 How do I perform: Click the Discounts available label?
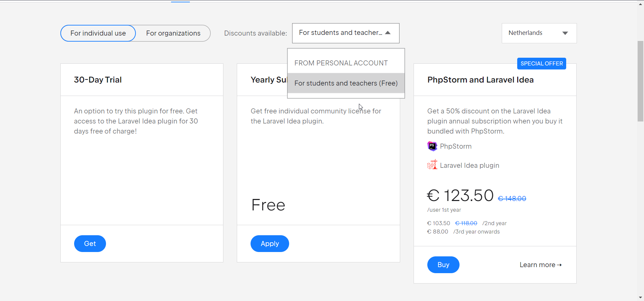coord(256,33)
